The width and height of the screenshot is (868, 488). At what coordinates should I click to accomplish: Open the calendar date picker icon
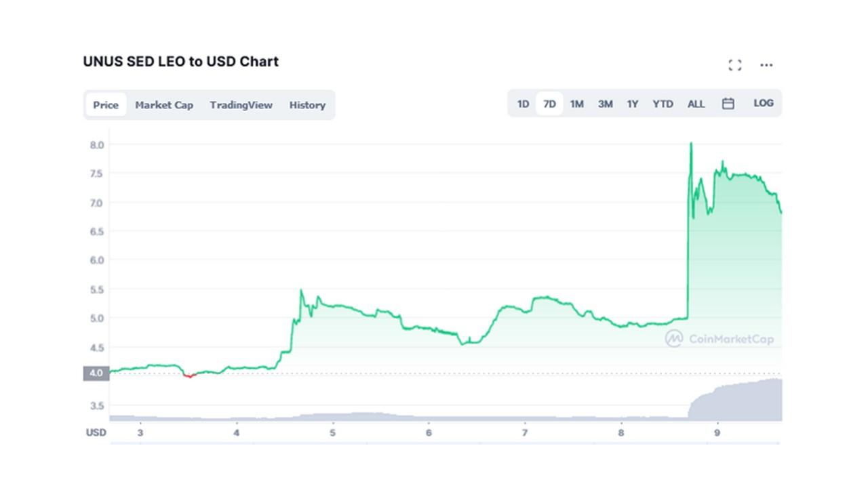[728, 104]
